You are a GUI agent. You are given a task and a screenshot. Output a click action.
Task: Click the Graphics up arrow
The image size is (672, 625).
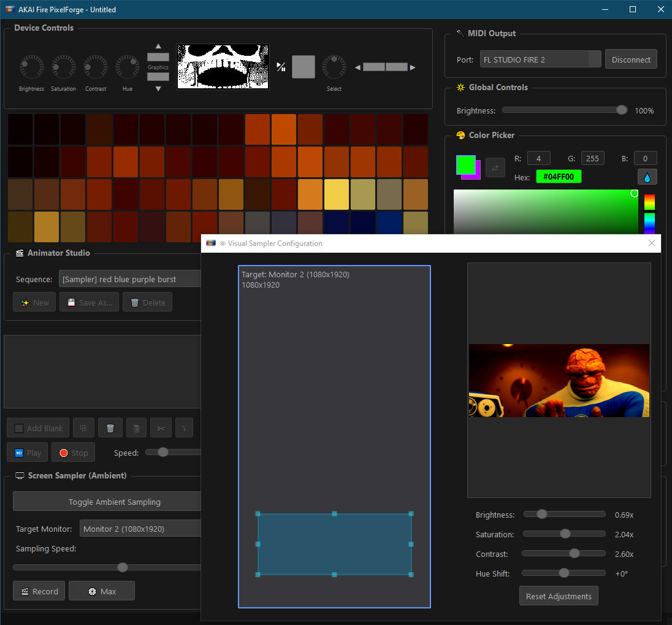pyautogui.click(x=158, y=46)
